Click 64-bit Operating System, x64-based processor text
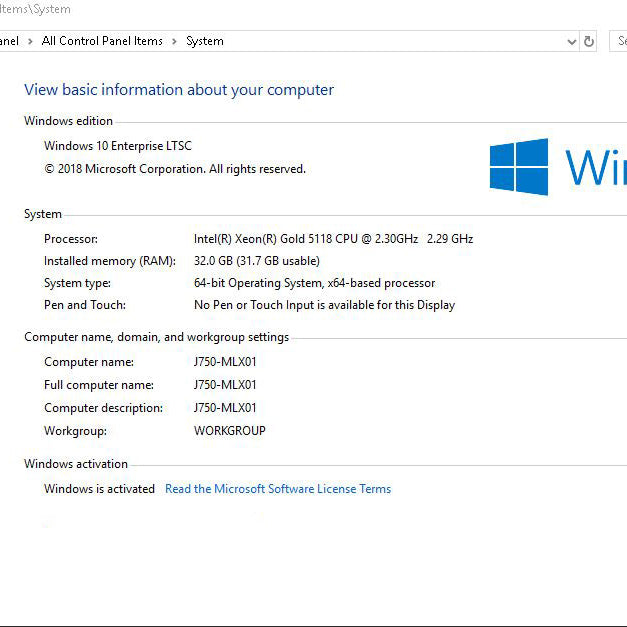The height and width of the screenshot is (627, 627). click(314, 283)
